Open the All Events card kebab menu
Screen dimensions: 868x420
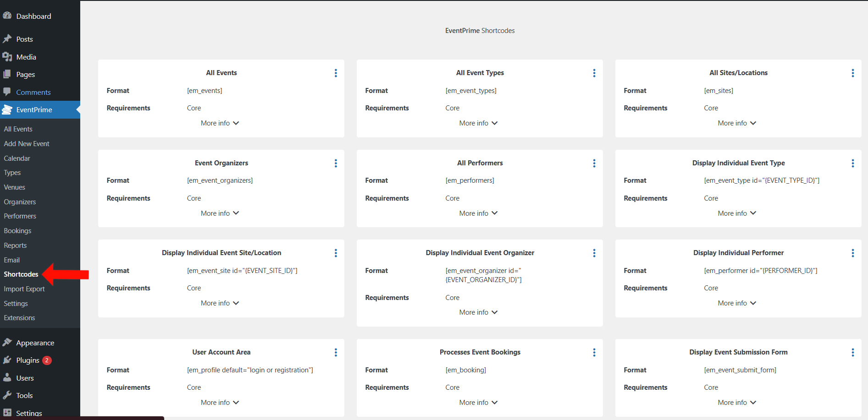point(336,73)
